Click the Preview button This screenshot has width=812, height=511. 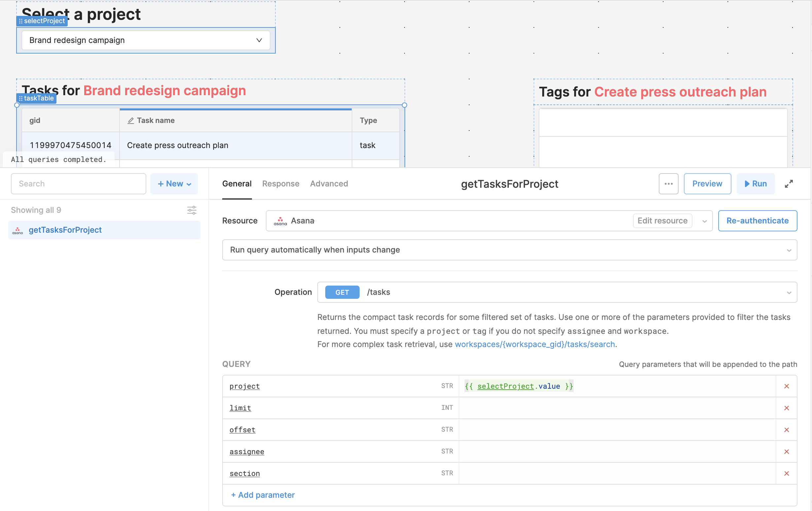click(707, 183)
